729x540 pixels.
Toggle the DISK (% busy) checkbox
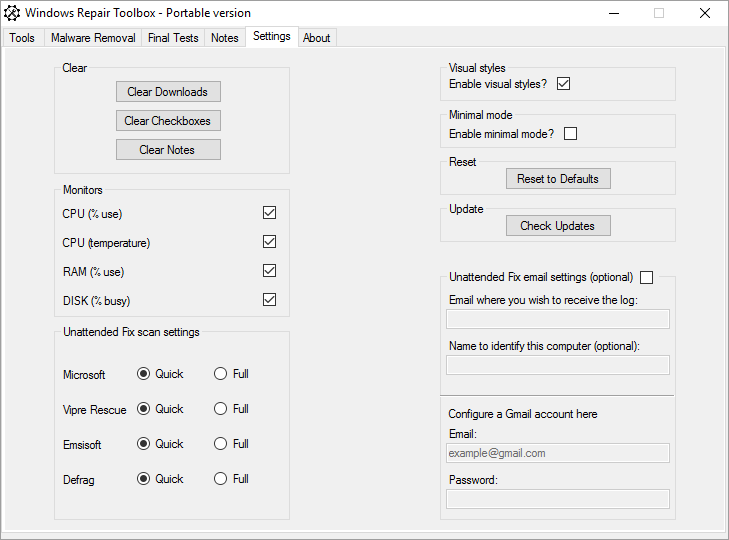269,300
